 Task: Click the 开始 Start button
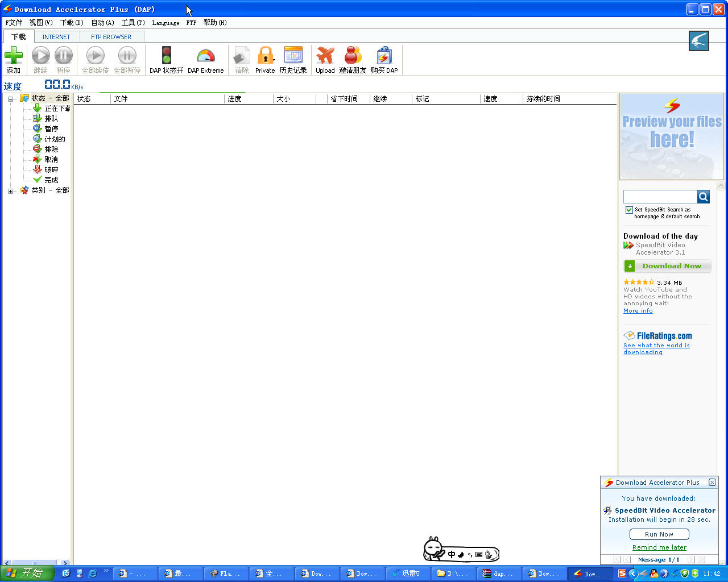27,573
